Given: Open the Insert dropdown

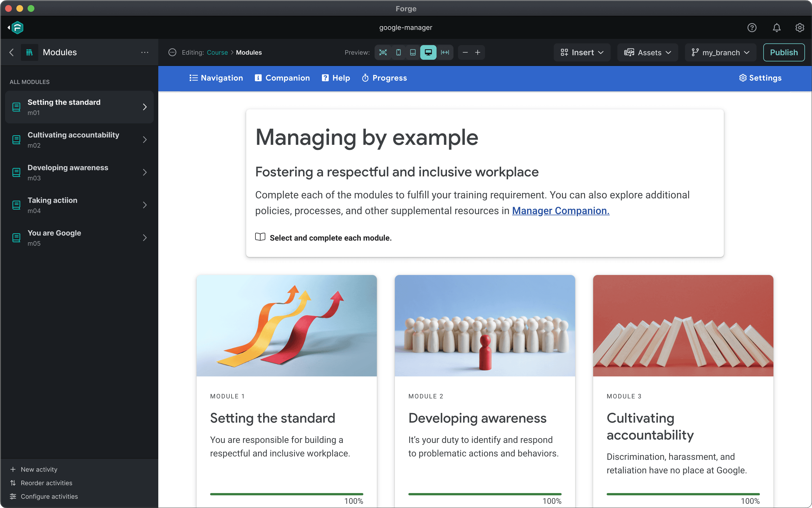Looking at the screenshot, I should coord(582,52).
